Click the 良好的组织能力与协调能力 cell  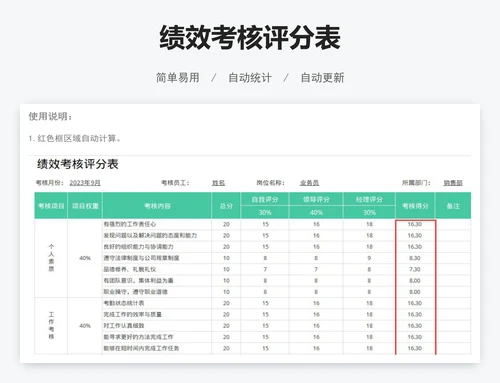[x=157, y=247]
